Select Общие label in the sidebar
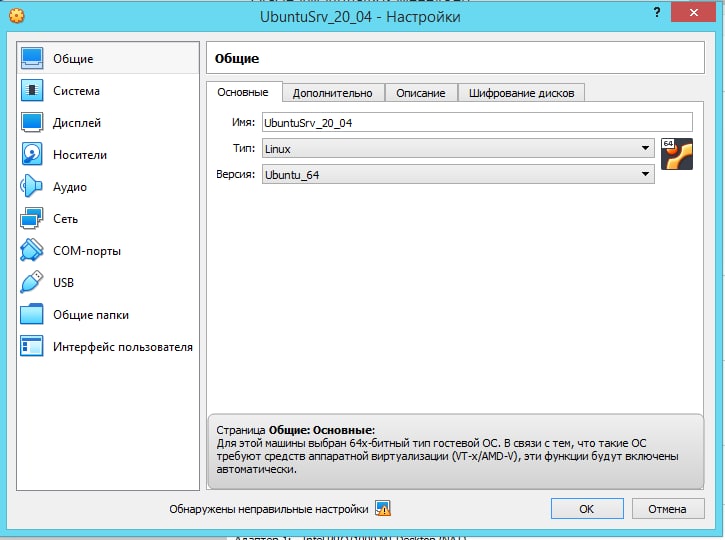The image size is (725, 540). (x=73, y=59)
